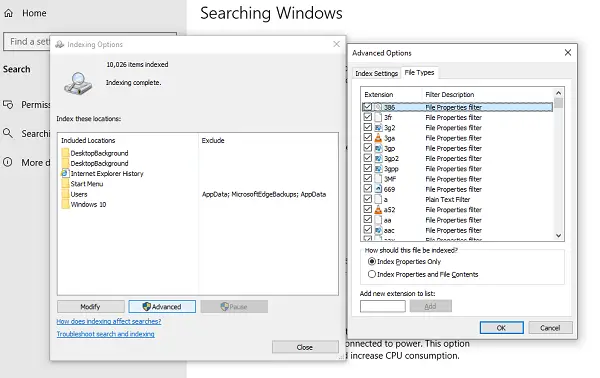Click the folder icon beside Users

coord(65,194)
